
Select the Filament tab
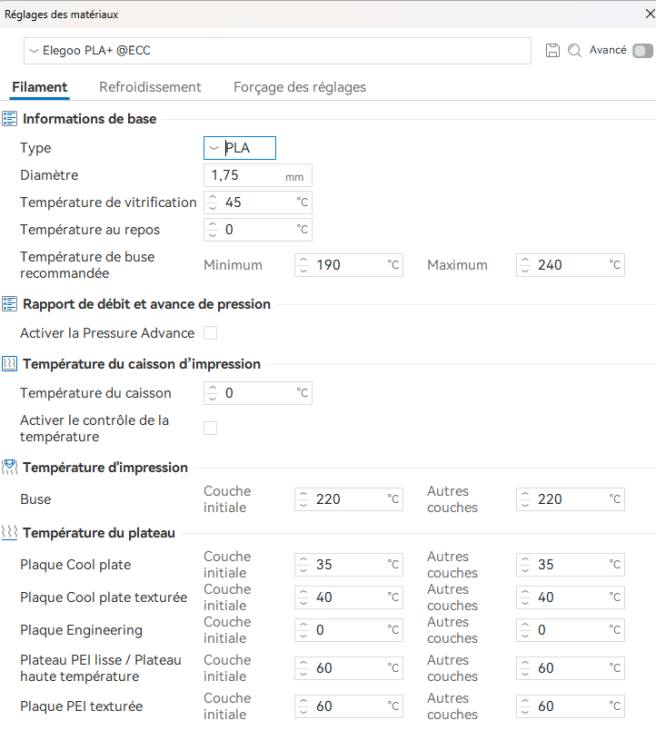click(40, 87)
